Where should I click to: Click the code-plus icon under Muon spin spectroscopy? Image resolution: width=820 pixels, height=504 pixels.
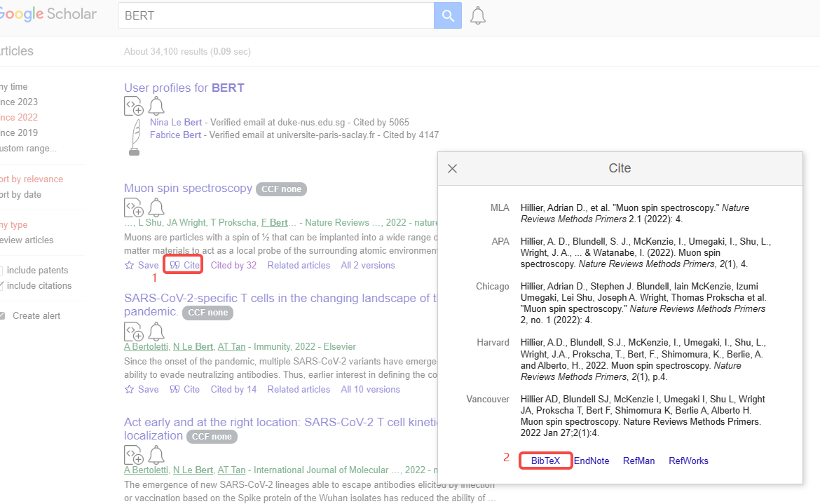point(134,207)
